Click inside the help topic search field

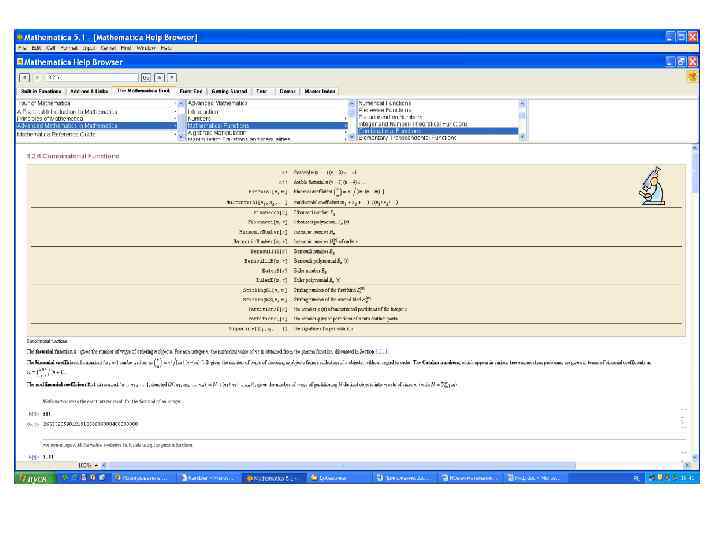(91, 78)
